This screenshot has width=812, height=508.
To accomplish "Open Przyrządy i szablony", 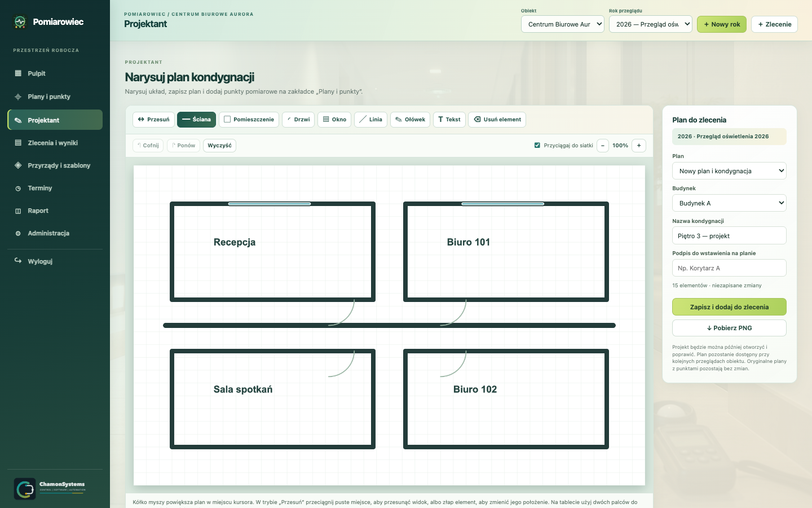I will tap(55, 165).
